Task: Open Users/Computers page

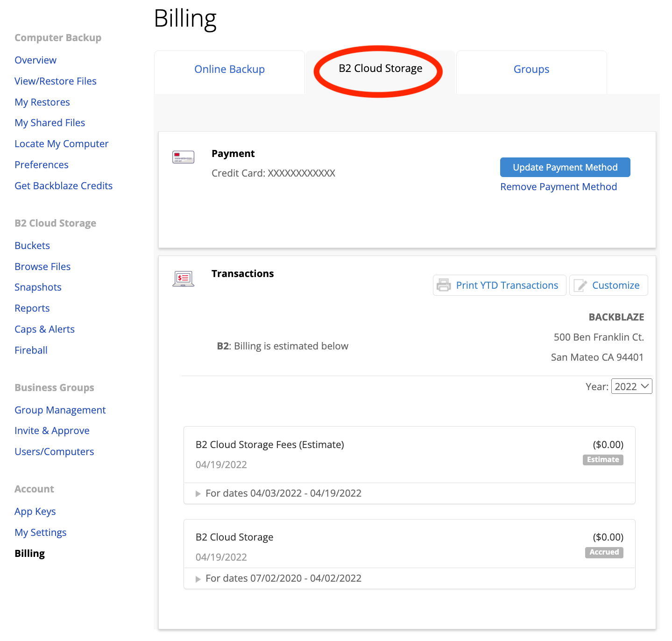Action: [x=54, y=452]
